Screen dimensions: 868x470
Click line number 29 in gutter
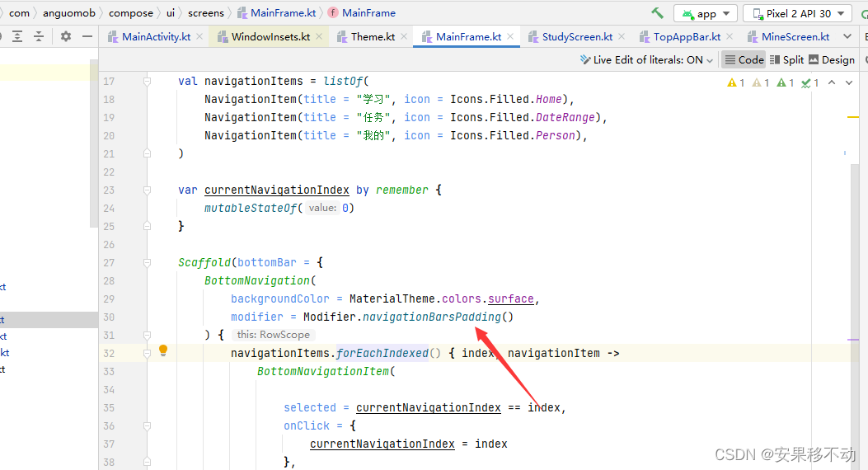(x=109, y=299)
